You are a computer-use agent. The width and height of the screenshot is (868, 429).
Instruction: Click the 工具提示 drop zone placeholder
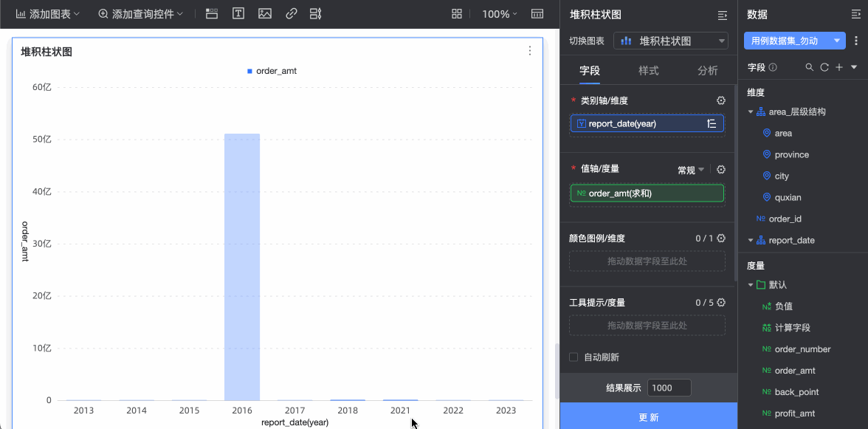pyautogui.click(x=647, y=326)
